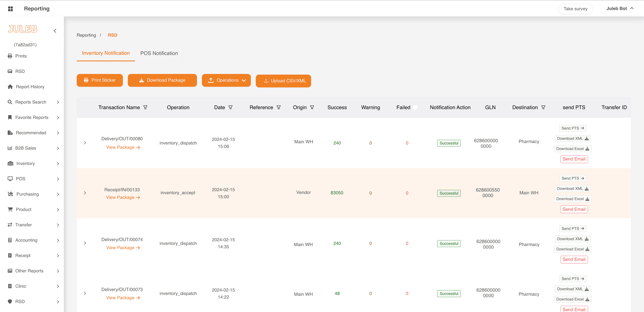Open the Reference column filter icon
This screenshot has height=312, width=644.
click(279, 107)
